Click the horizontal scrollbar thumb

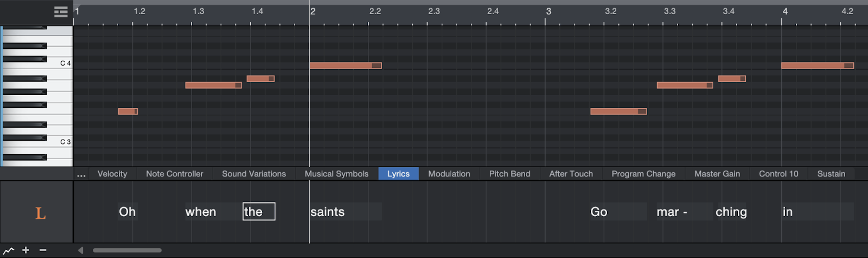coord(127,250)
